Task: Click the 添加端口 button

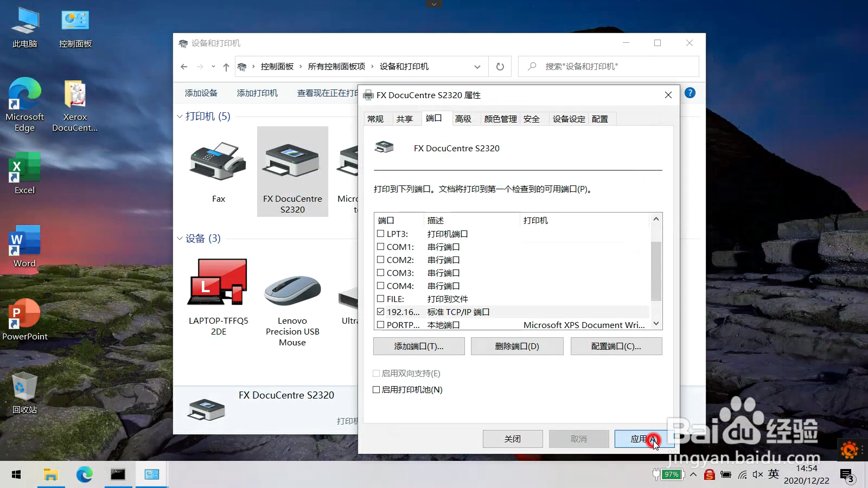Action: pyautogui.click(x=418, y=346)
